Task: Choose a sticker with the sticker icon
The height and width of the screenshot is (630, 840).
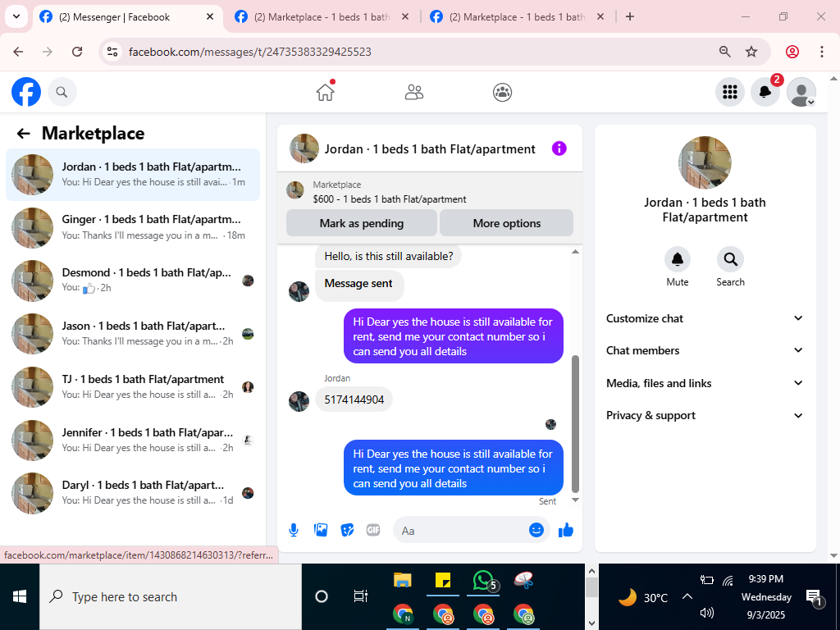Action: click(x=347, y=531)
